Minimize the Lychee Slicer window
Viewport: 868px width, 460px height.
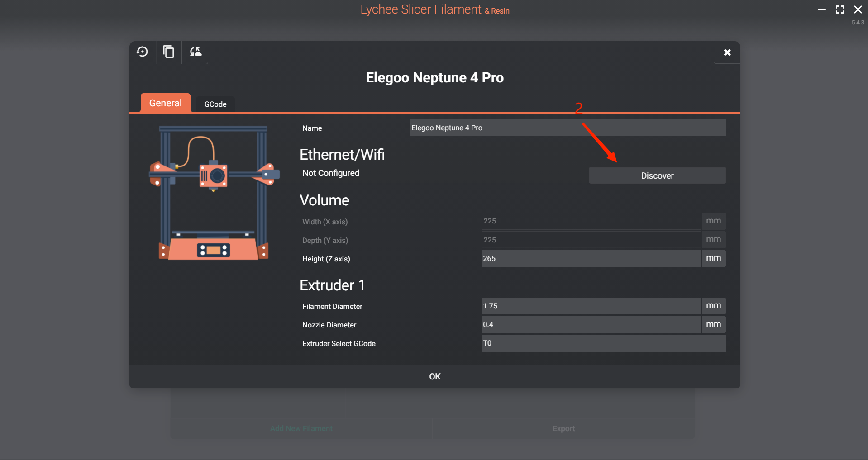click(822, 9)
